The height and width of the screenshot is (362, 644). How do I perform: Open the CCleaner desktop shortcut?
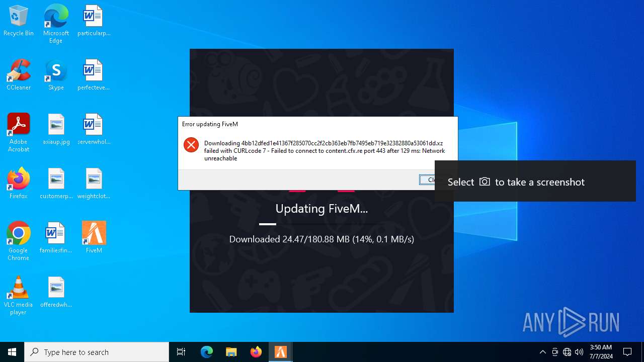[19, 74]
